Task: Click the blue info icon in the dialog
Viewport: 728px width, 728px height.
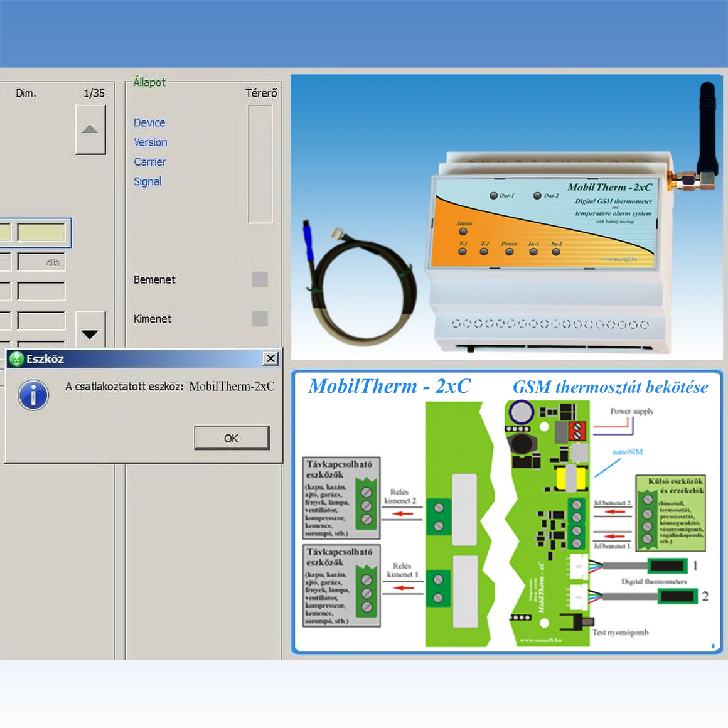Action: [x=33, y=395]
